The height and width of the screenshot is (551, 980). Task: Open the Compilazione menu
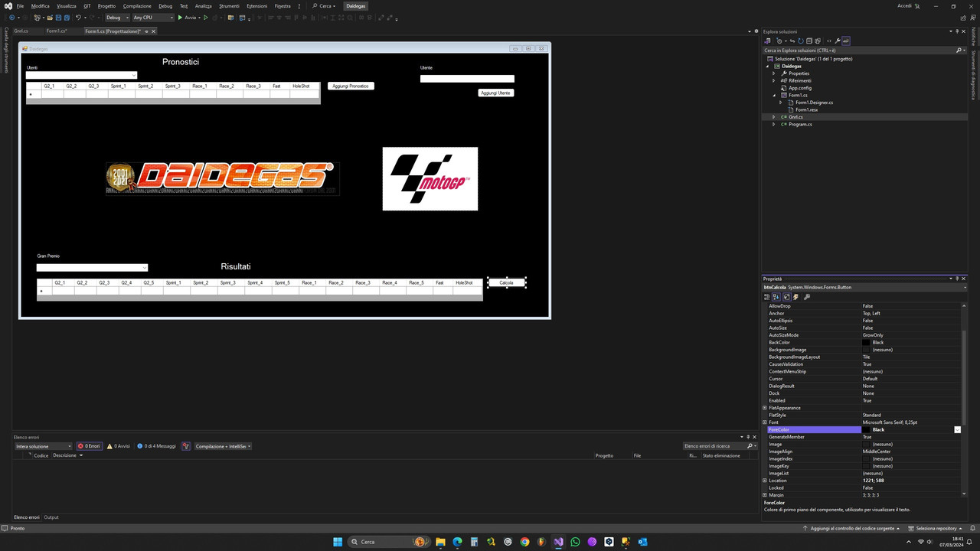point(137,5)
